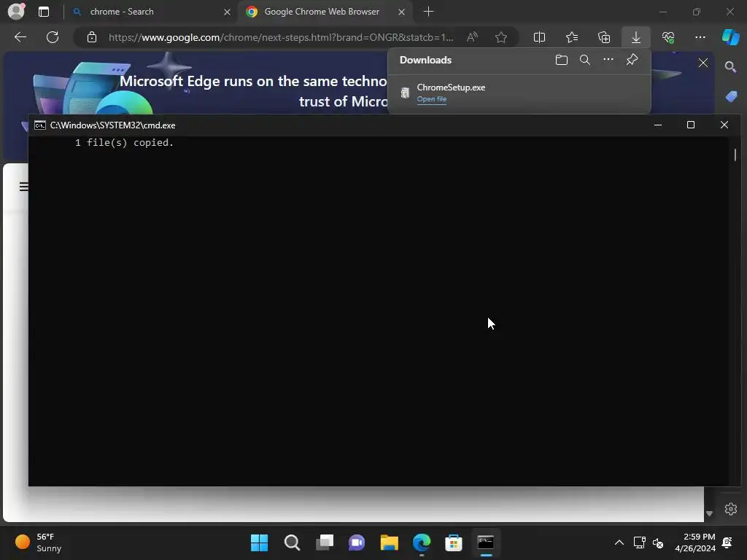This screenshot has width=747, height=560.
Task: Go back to the previous page
Action: pyautogui.click(x=20, y=37)
